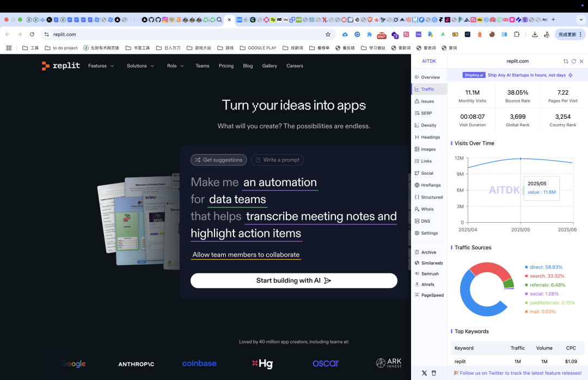The height and width of the screenshot is (380, 588).
Task: Click the Archive icon
Action: pyautogui.click(x=417, y=253)
